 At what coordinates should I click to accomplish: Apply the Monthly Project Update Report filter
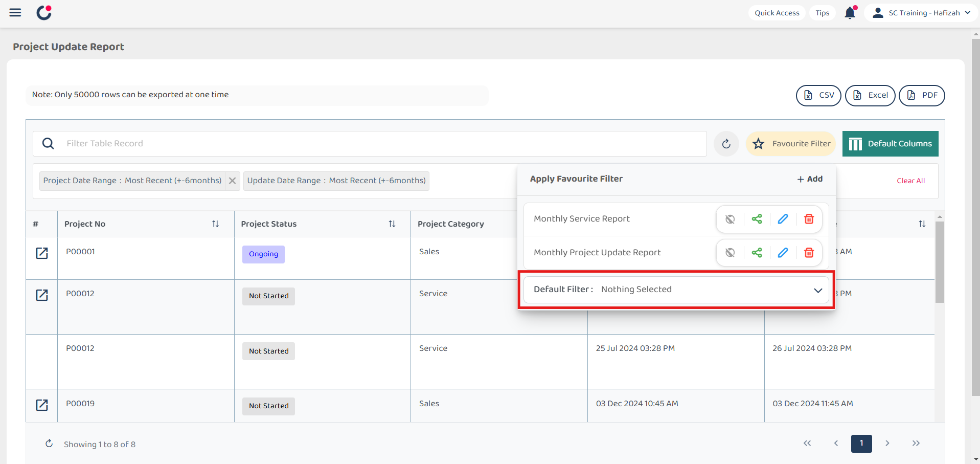coord(597,253)
